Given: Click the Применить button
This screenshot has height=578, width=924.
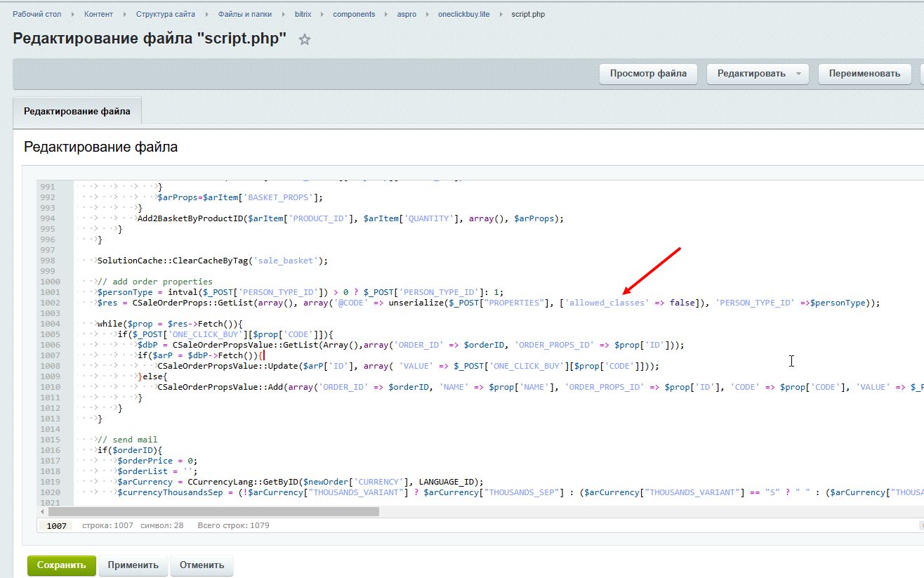Looking at the screenshot, I should (133, 565).
